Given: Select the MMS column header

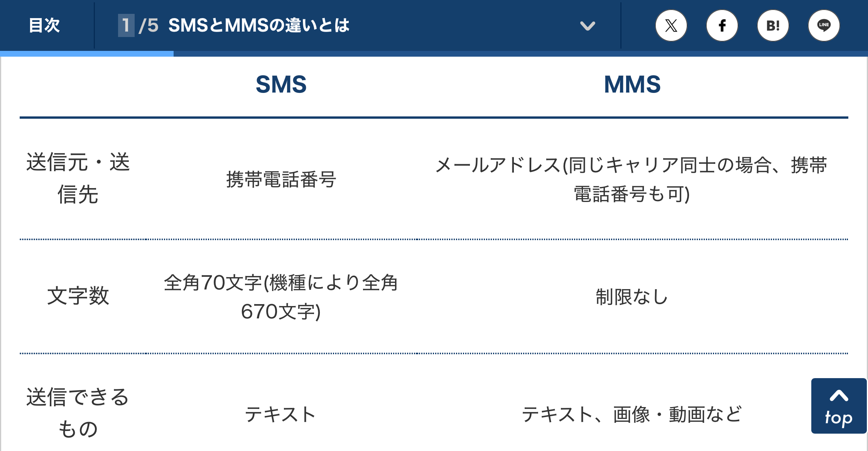Looking at the screenshot, I should coord(632,84).
